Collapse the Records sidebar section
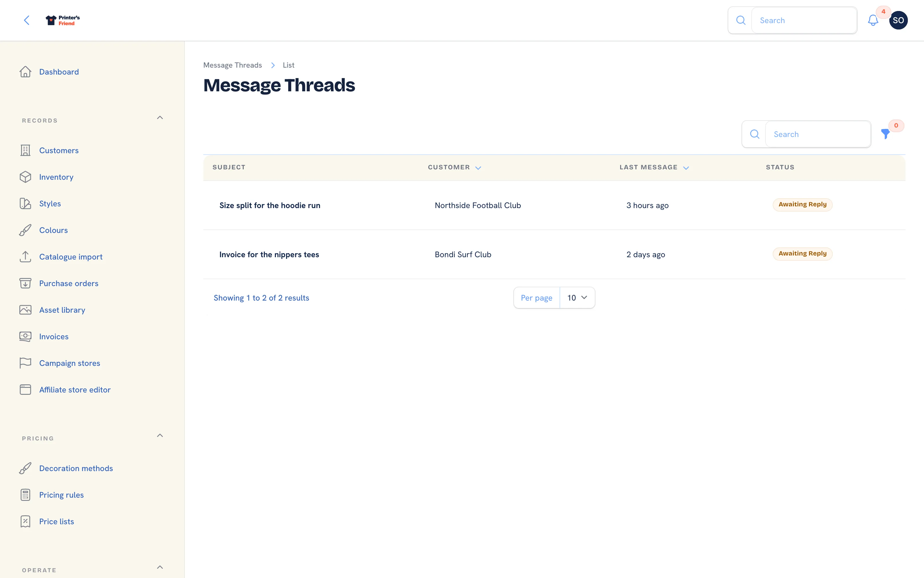Screen dimensions: 924x578 click(160, 118)
